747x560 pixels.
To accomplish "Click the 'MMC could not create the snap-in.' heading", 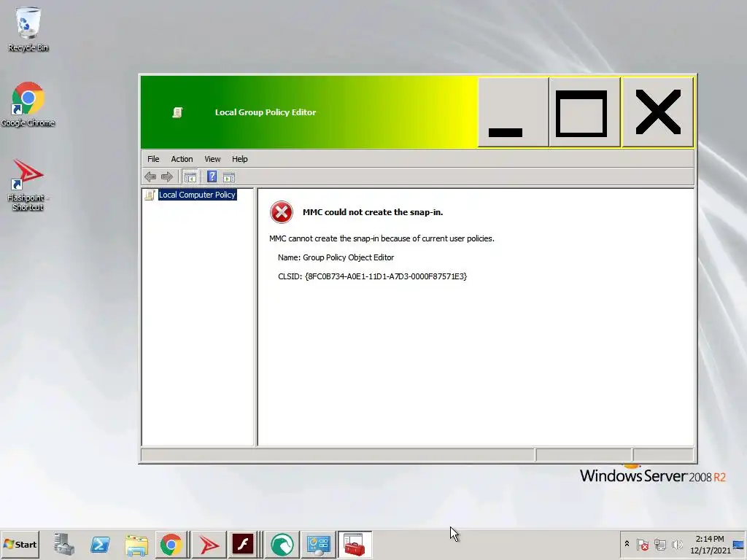I will click(x=373, y=212).
